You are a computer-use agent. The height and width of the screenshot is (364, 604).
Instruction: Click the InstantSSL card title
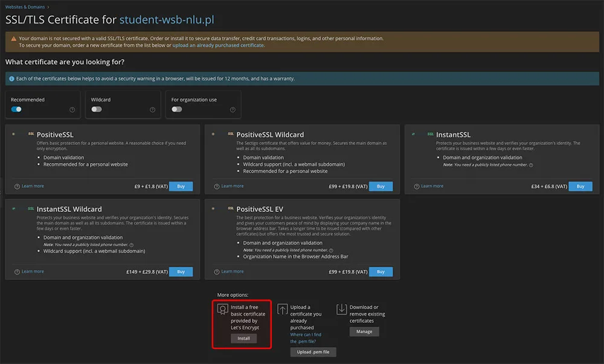(453, 135)
